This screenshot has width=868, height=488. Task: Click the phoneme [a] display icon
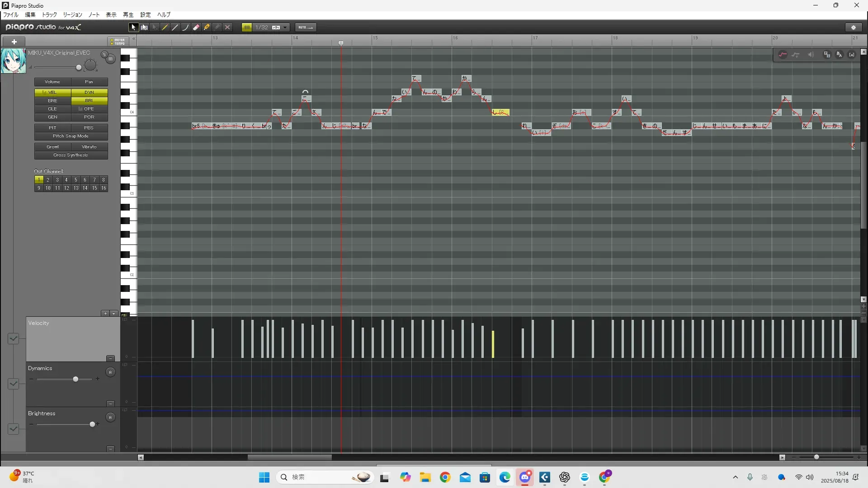(852, 55)
